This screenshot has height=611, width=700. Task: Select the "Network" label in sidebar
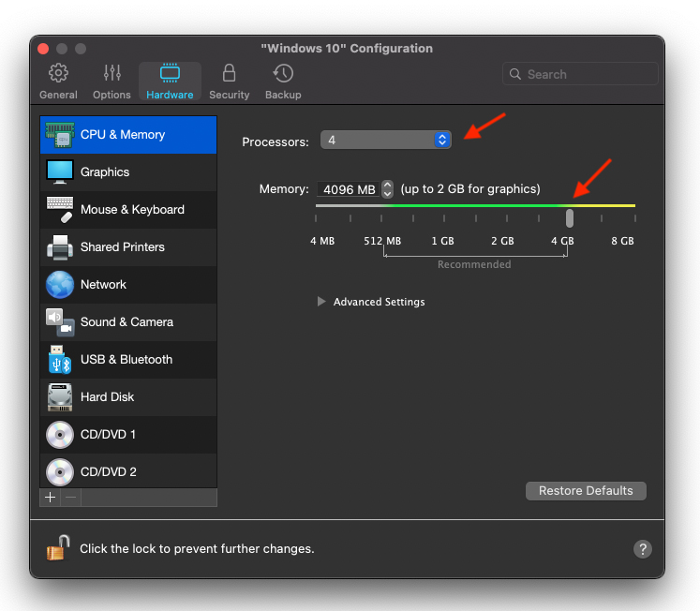coord(103,284)
